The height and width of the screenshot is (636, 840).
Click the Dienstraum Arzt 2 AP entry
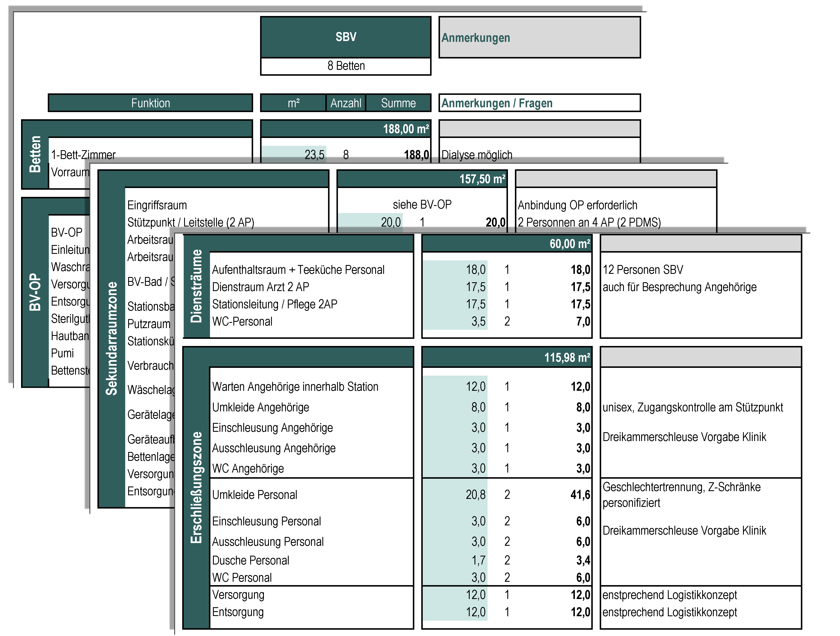[x=261, y=287]
